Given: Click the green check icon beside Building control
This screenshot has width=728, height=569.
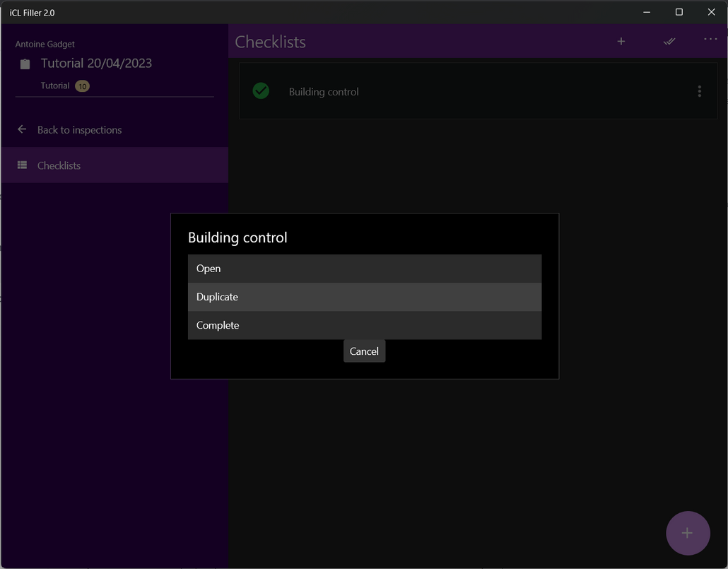Looking at the screenshot, I should [261, 91].
